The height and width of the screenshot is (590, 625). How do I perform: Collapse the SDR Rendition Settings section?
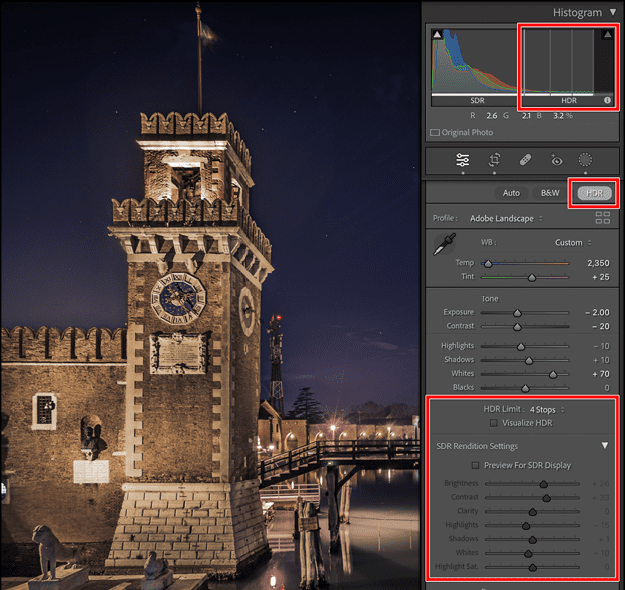[605, 446]
